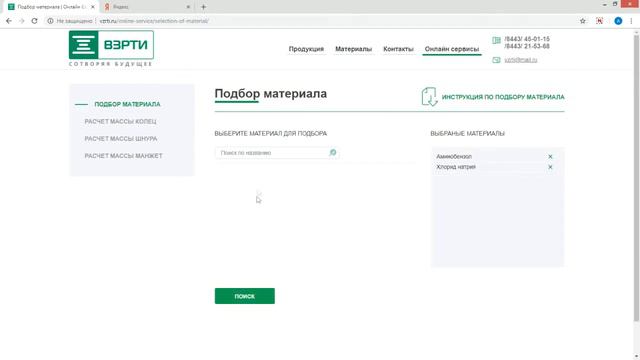Click the Подбор материала heading
The height and width of the screenshot is (360, 640).
tap(271, 93)
